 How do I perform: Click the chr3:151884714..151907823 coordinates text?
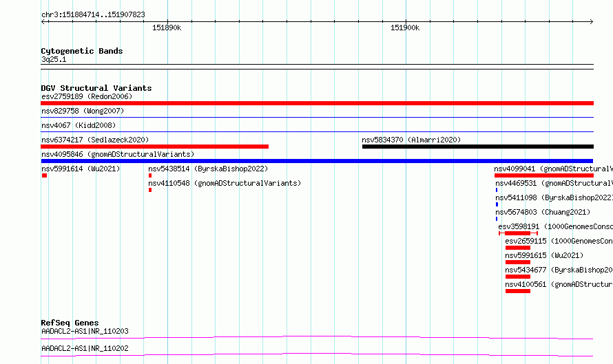[x=93, y=14]
